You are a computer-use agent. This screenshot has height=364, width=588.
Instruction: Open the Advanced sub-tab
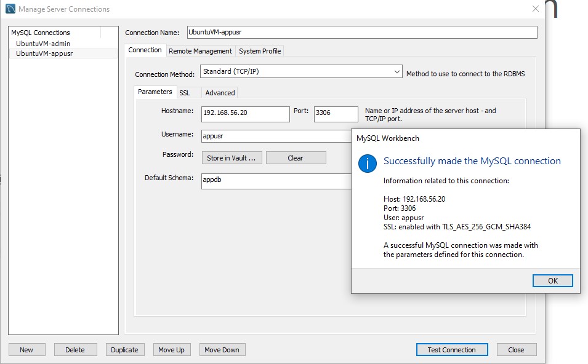tap(220, 93)
